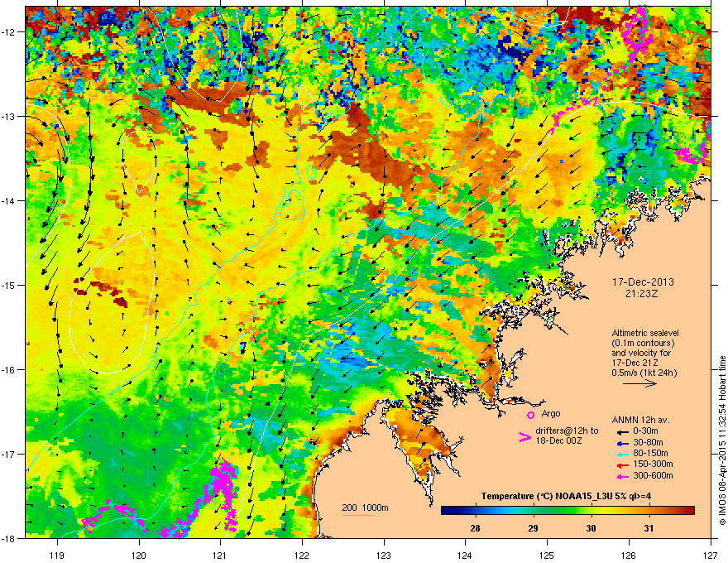The height and width of the screenshot is (563, 728).
Task: Click the 80-150m depth label
Action: [x=650, y=454]
